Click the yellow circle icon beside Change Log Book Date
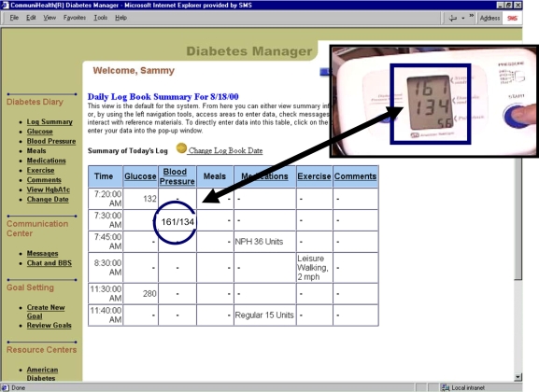The image size is (539, 392). [x=181, y=148]
